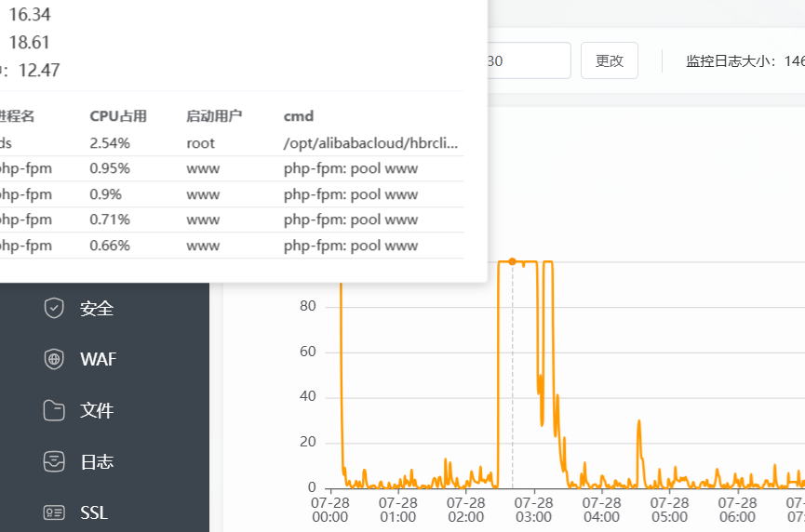Click the WAF globe shield icon
This screenshot has width=805, height=532.
(x=54, y=359)
